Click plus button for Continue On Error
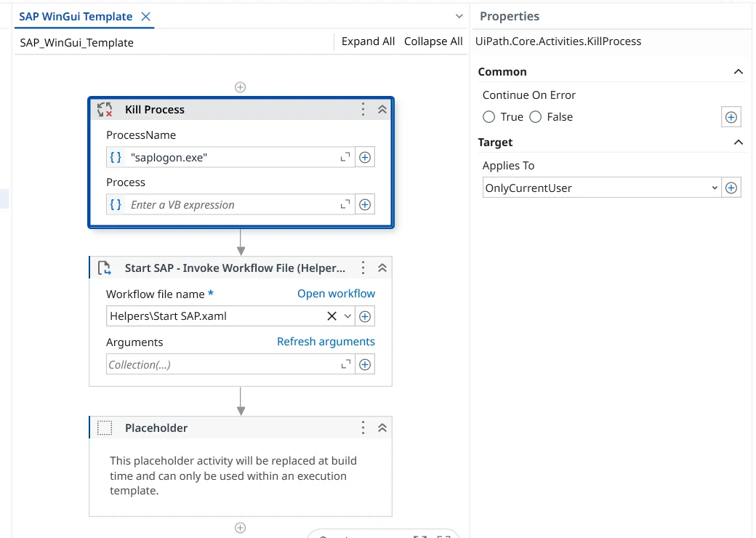The height and width of the screenshot is (538, 756). click(731, 117)
